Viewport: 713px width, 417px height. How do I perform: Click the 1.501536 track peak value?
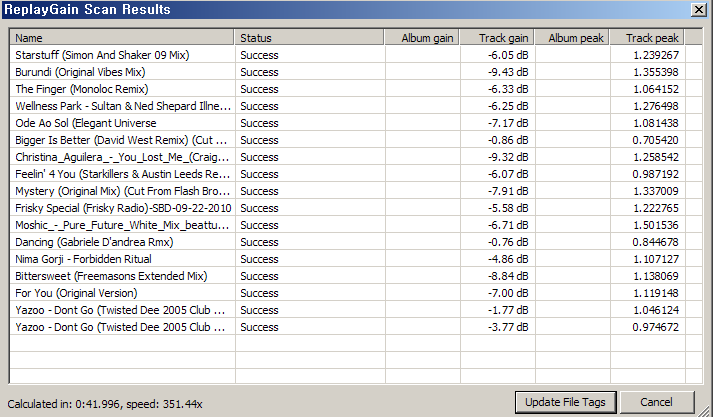[x=656, y=225]
